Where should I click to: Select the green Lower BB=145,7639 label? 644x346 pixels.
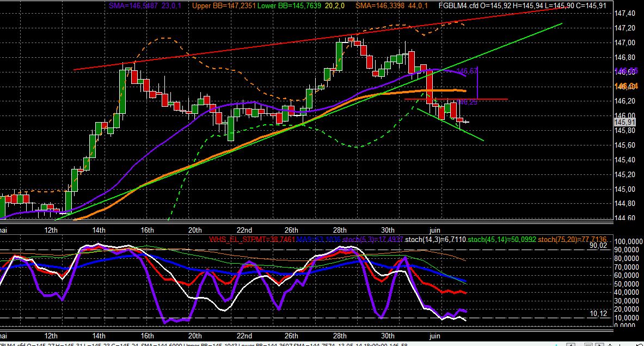pos(289,6)
